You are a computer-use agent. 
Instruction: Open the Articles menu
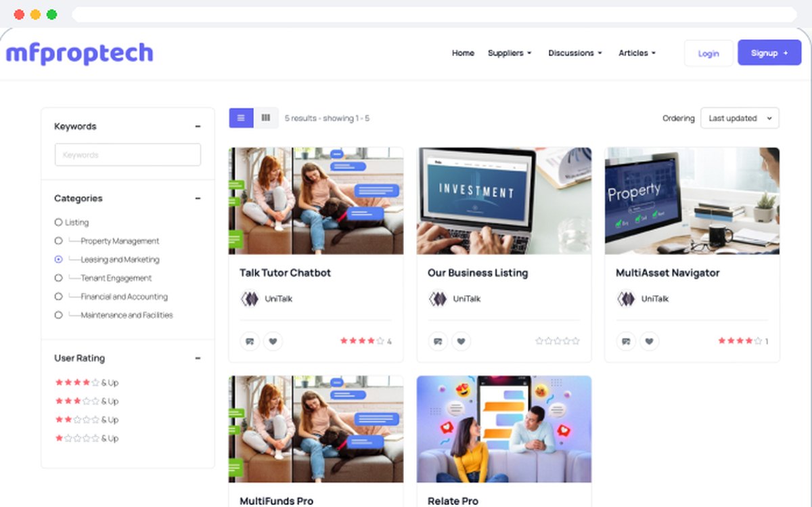[637, 53]
